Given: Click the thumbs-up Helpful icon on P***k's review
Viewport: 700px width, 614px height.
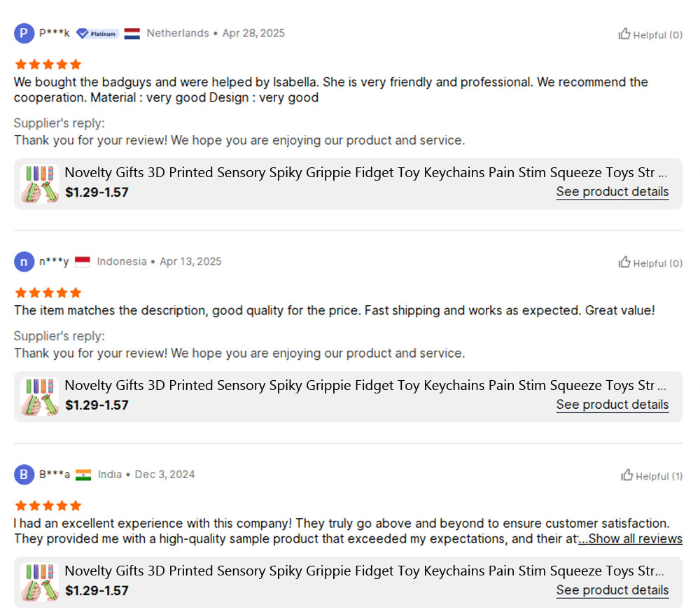Looking at the screenshot, I should (x=624, y=34).
